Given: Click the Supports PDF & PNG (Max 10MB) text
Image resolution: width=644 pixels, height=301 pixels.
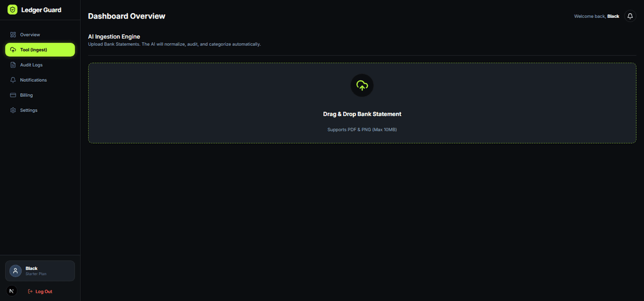Looking at the screenshot, I should (x=362, y=130).
